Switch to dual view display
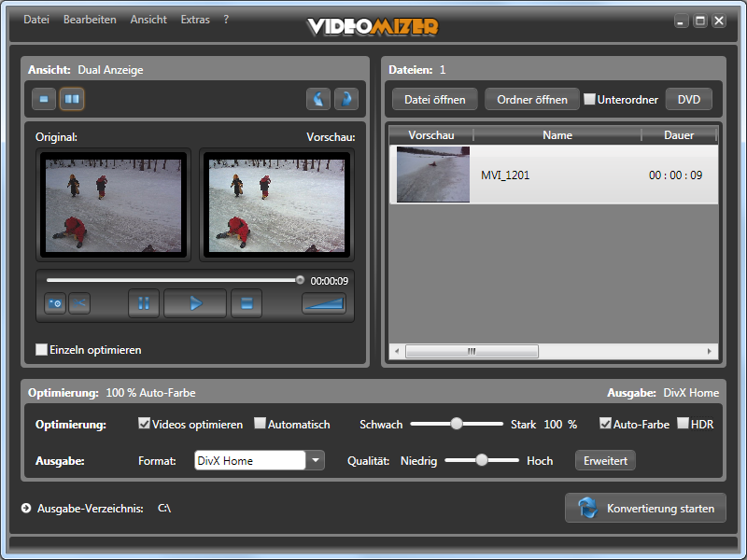This screenshot has height=560, width=747. point(72,99)
